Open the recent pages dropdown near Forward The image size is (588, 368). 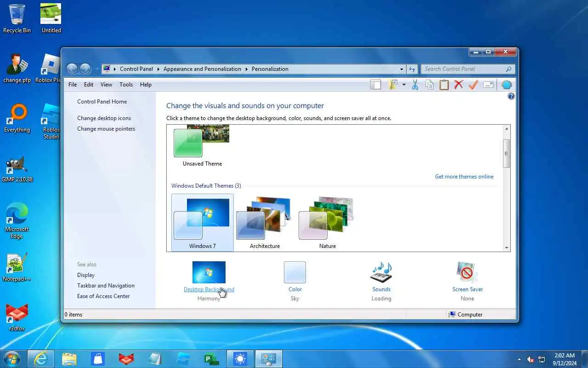(96, 69)
